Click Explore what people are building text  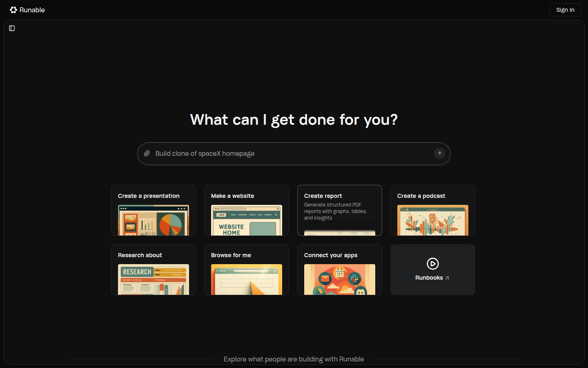point(294,359)
